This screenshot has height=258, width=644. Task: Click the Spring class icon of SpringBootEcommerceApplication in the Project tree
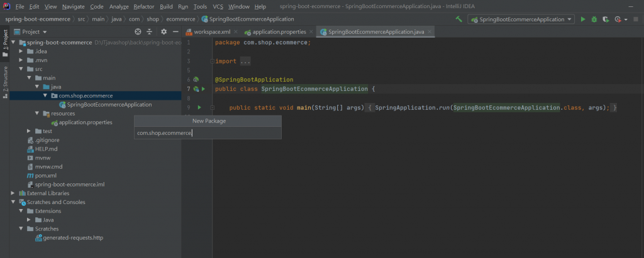tap(62, 105)
